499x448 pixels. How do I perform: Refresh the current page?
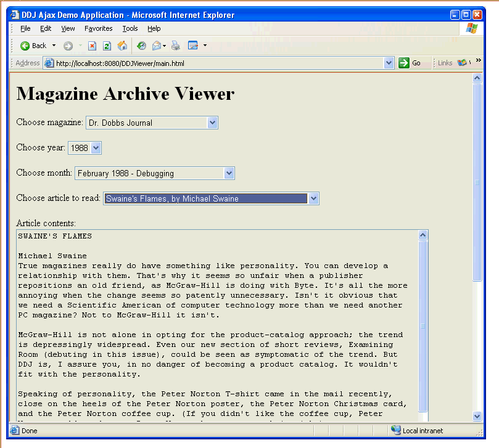pos(107,46)
